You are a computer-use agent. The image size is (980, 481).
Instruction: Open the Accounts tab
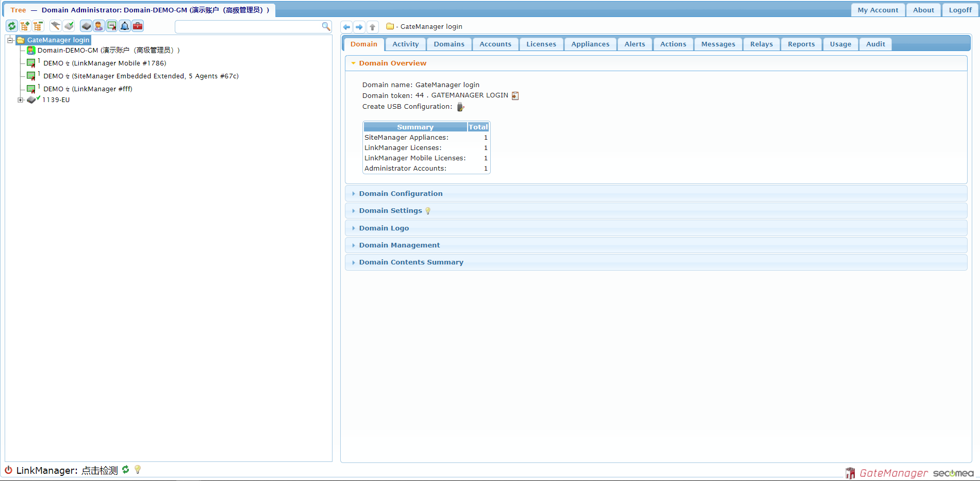495,44
